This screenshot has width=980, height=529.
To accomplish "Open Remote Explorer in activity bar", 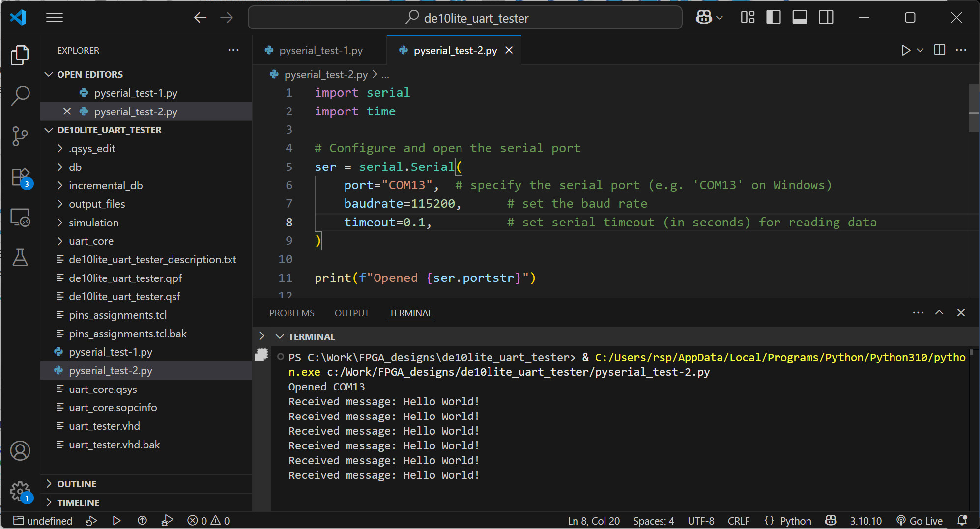I will (x=20, y=217).
